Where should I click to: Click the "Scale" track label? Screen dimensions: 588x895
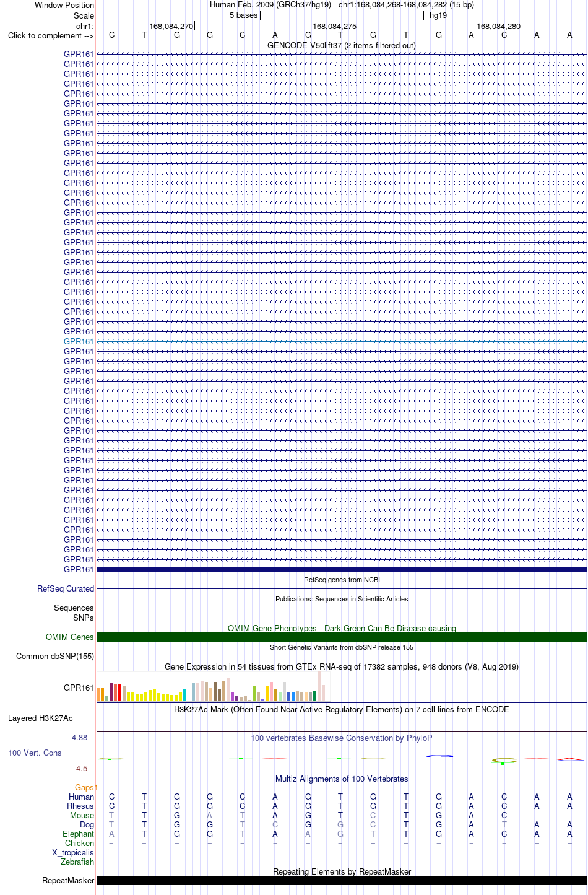tap(84, 15)
